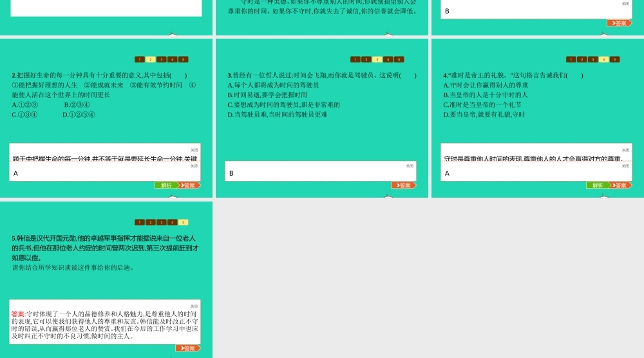Click the prompt 请你结合所学知识谈谈这件事给你的启迪
Screen dimensions: 644x358
pos(73,268)
